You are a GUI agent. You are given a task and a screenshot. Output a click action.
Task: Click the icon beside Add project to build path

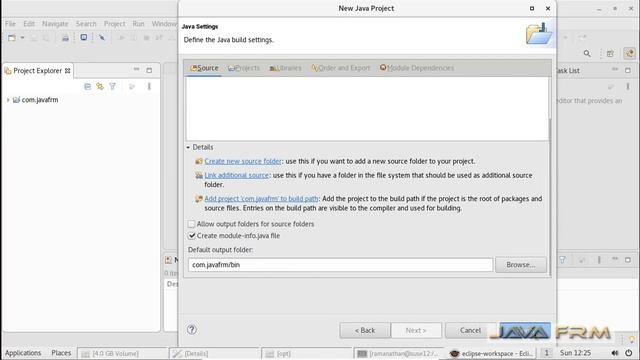click(x=199, y=199)
